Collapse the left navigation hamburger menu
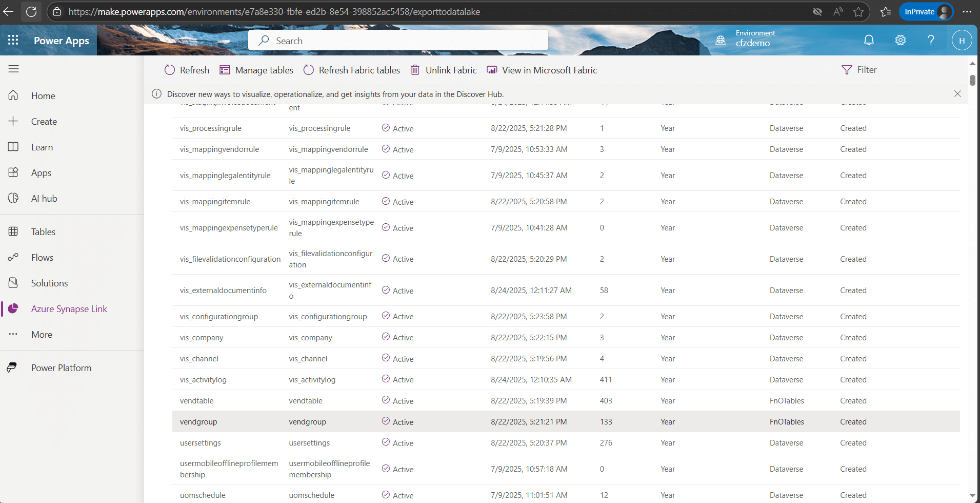The width and height of the screenshot is (980, 503). point(14,69)
